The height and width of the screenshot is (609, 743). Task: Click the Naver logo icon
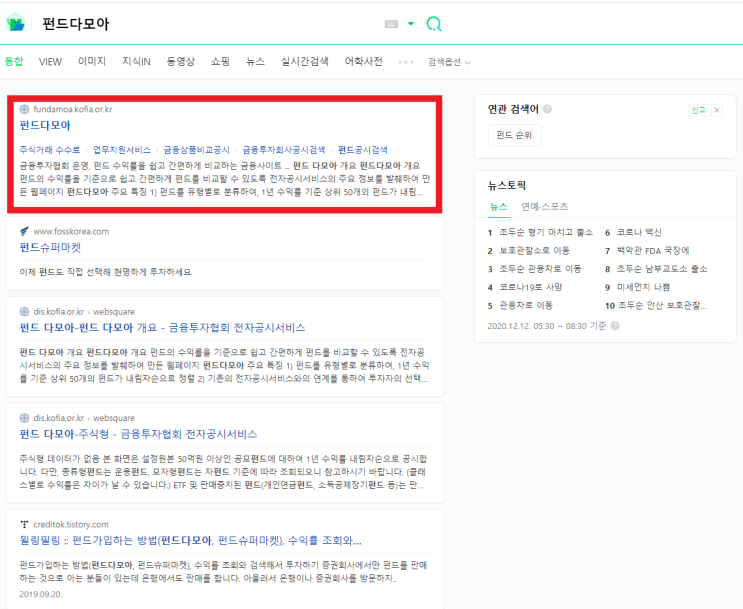click(16, 22)
